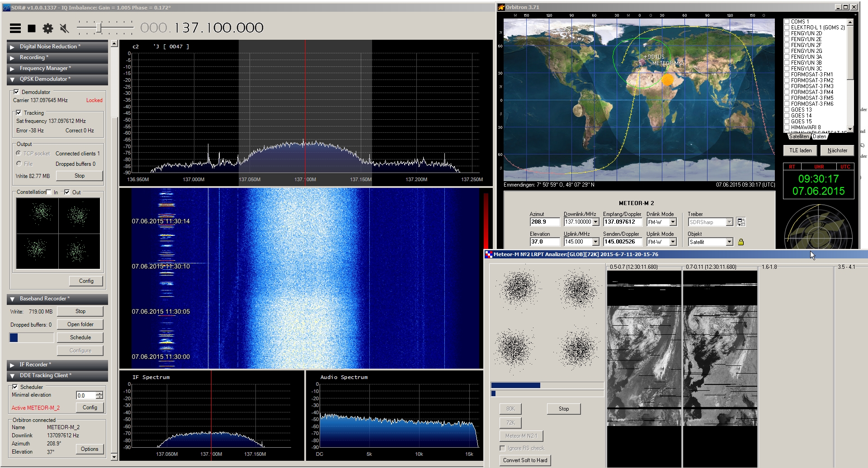Click the volume slider handle
Screen dimensions: 868x468
coord(99,28)
